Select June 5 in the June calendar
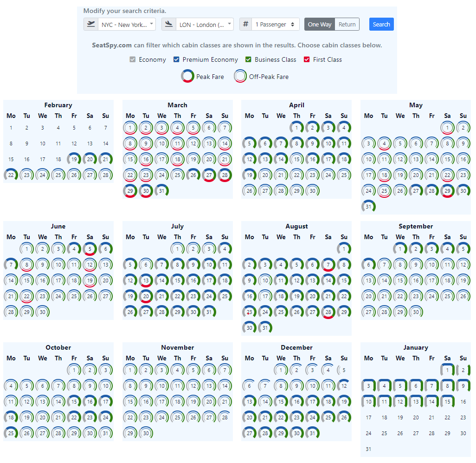This screenshot has width=476, height=463. tap(90, 248)
